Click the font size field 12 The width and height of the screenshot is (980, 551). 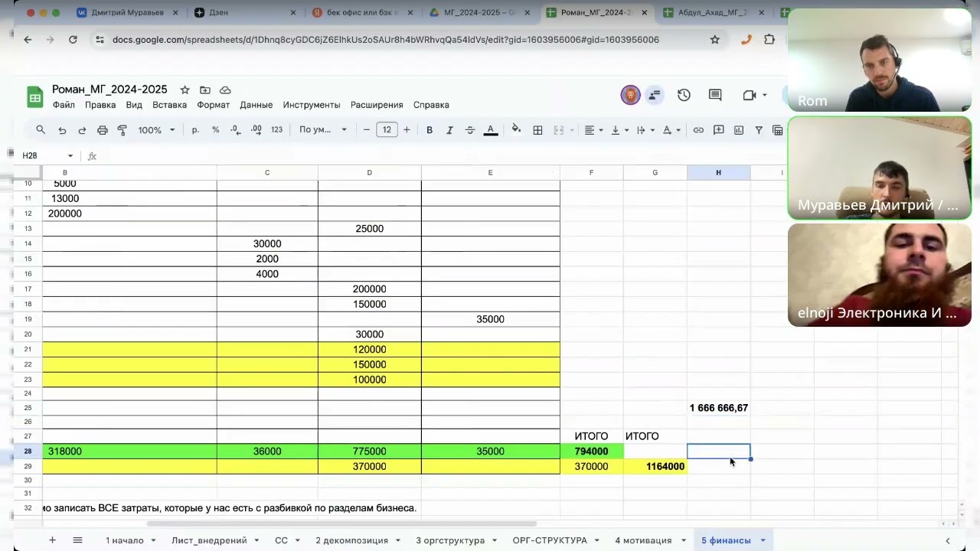point(387,130)
